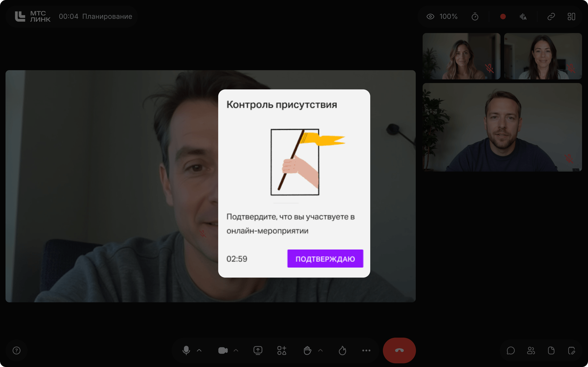Start screen sharing via the share icon
The height and width of the screenshot is (367, 588).
coord(258,350)
